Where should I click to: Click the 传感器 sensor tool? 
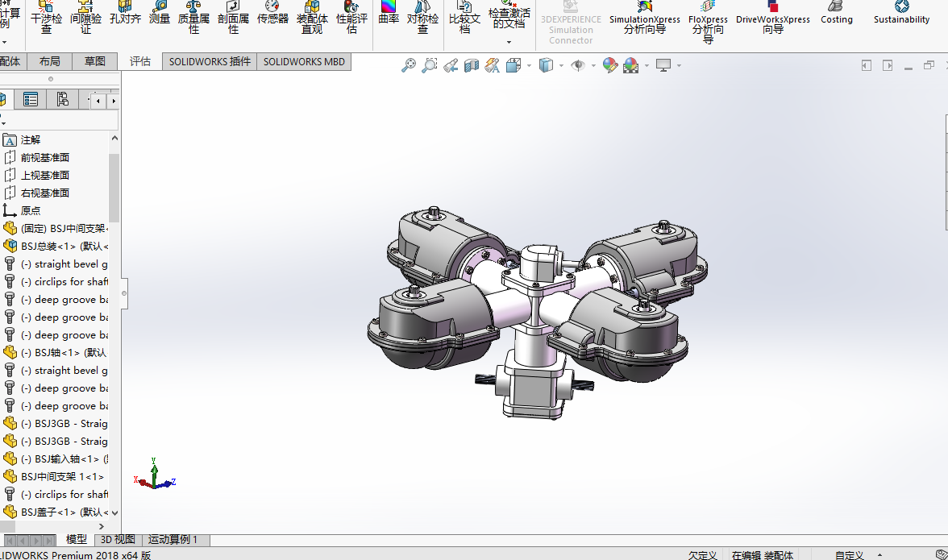[x=272, y=13]
